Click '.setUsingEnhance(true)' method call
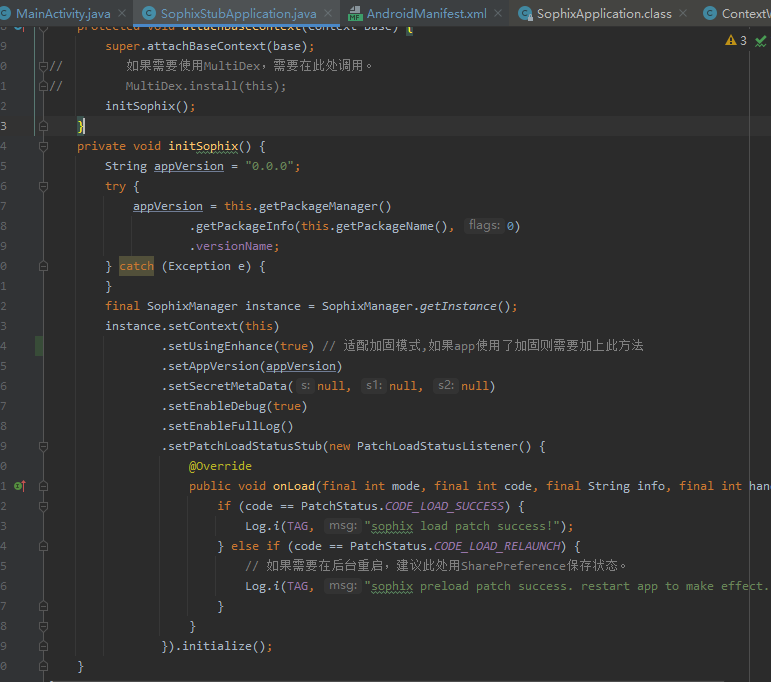Image resolution: width=771 pixels, height=682 pixels. [x=238, y=346]
